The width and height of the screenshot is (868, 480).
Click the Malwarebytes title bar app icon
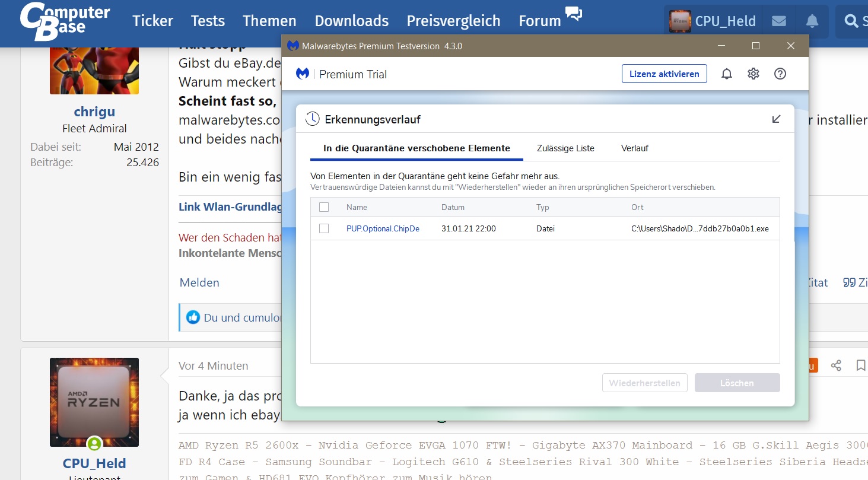click(292, 46)
